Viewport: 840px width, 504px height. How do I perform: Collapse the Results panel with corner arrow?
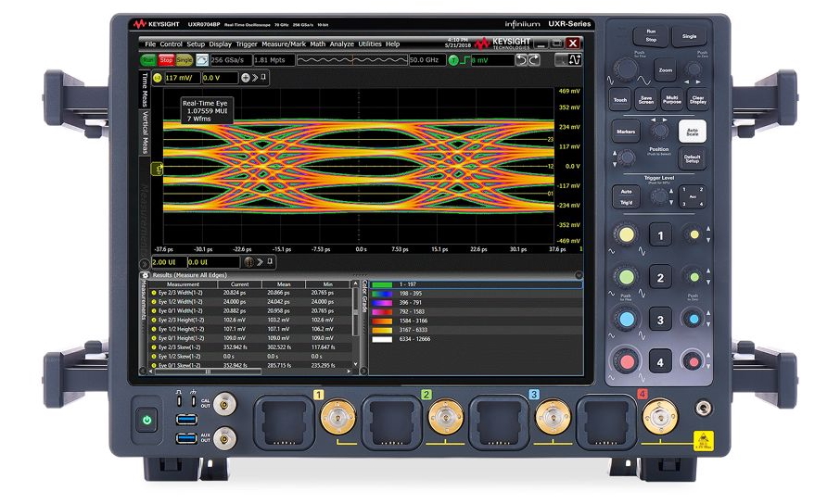[579, 275]
